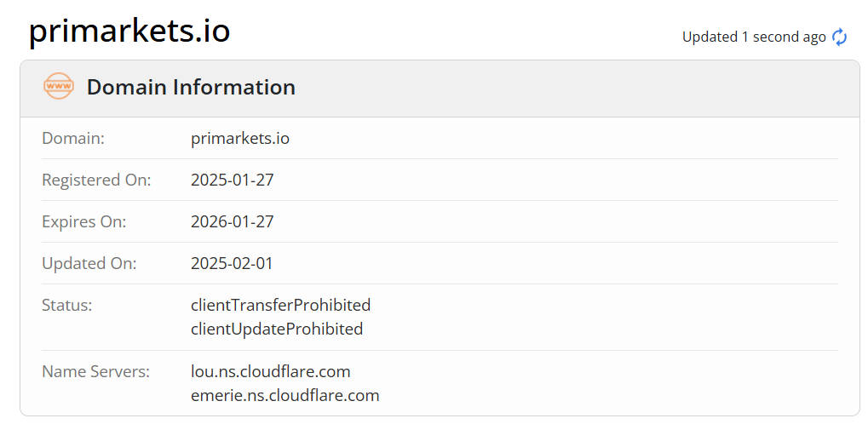
Task: Click the orange WWW globe icon
Action: [x=59, y=87]
